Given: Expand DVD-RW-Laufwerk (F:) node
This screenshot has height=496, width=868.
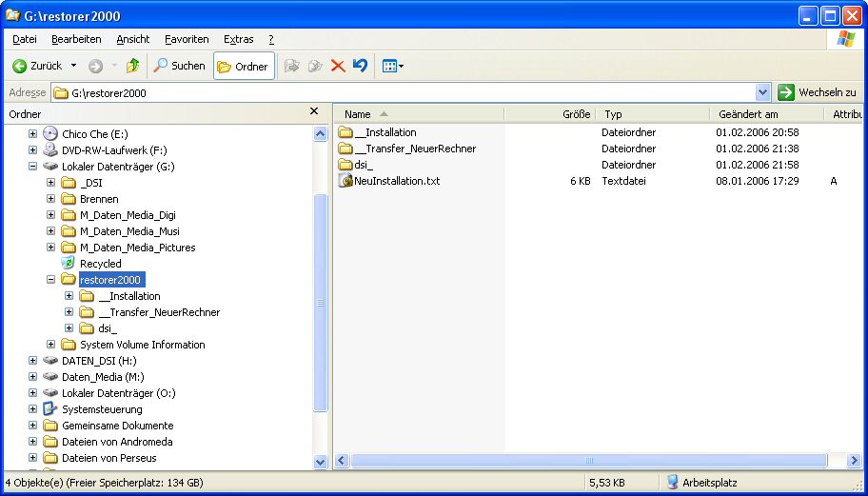Looking at the screenshot, I should [x=32, y=150].
